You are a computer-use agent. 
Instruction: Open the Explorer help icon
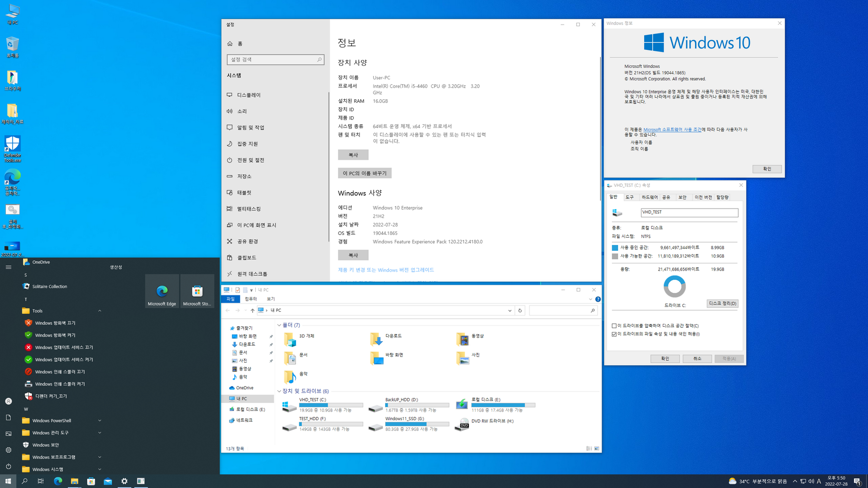coord(598,299)
